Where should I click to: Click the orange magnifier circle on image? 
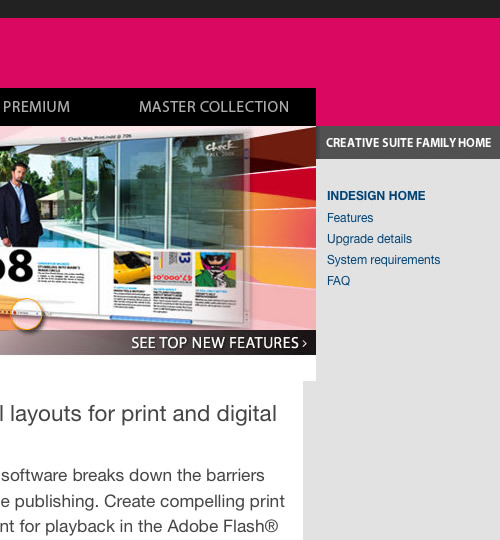tap(27, 314)
